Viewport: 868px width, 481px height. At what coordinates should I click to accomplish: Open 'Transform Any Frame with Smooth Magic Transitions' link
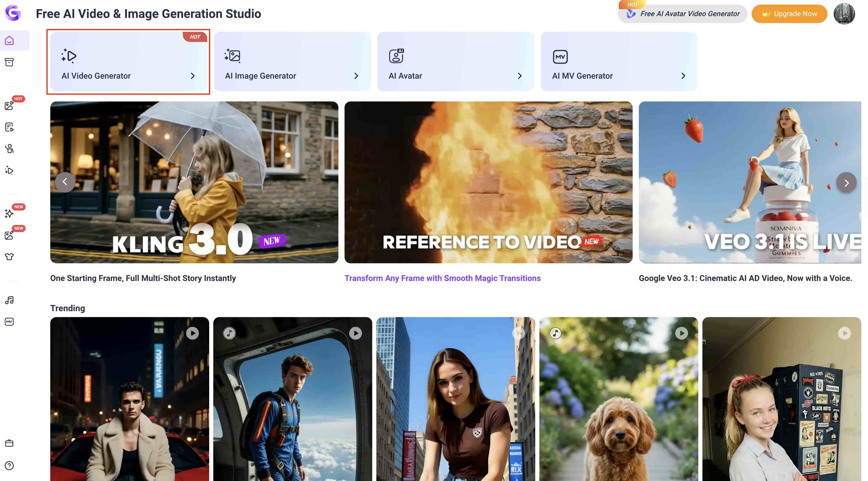click(x=442, y=278)
